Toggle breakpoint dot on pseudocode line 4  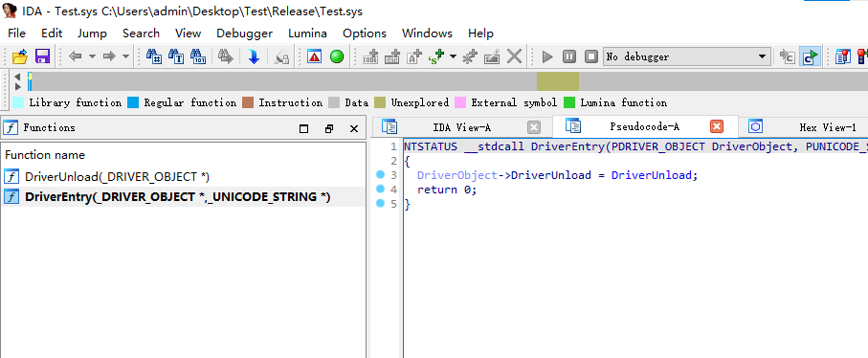380,189
